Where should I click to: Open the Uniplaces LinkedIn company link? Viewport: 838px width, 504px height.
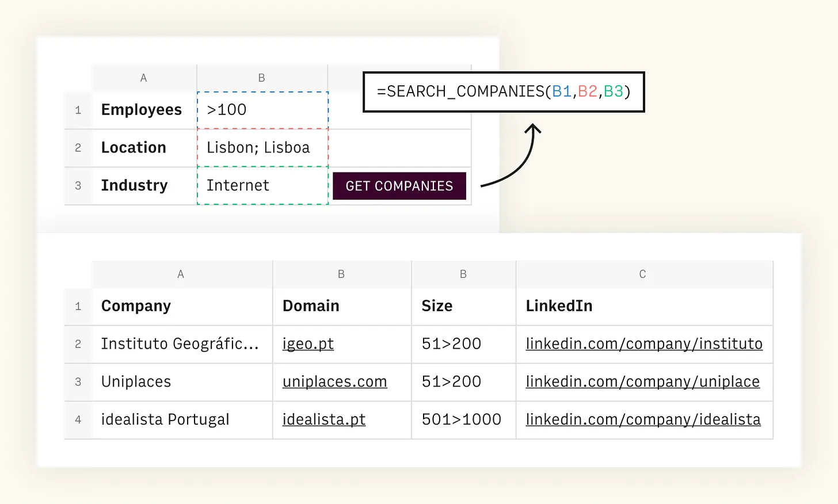642,382
